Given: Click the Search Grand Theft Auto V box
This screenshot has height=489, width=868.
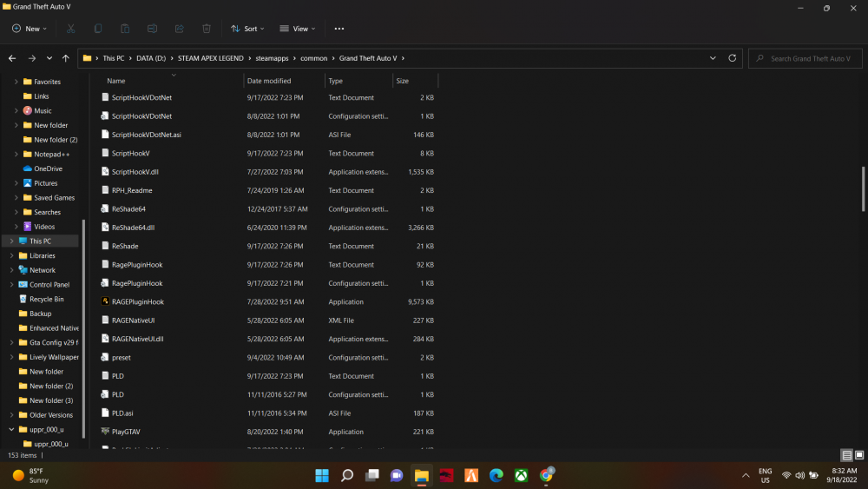Looking at the screenshot, I should coord(806,58).
